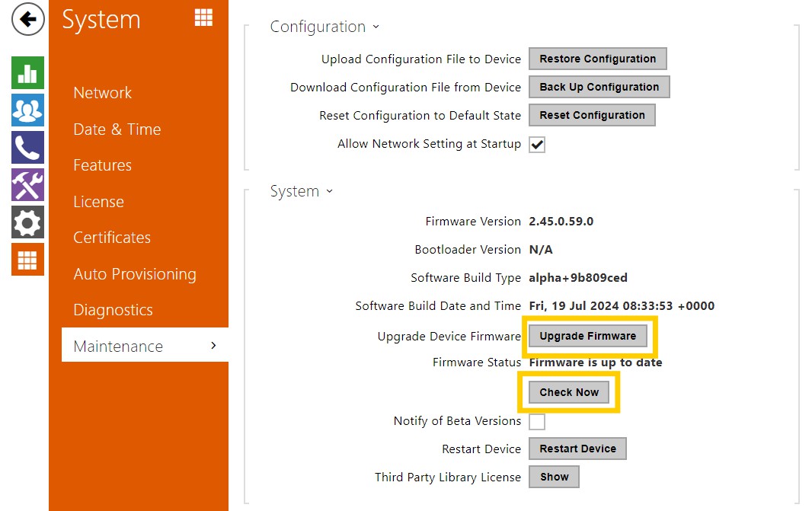Collapse the System section header
This screenshot has height=511, width=812.
point(302,191)
